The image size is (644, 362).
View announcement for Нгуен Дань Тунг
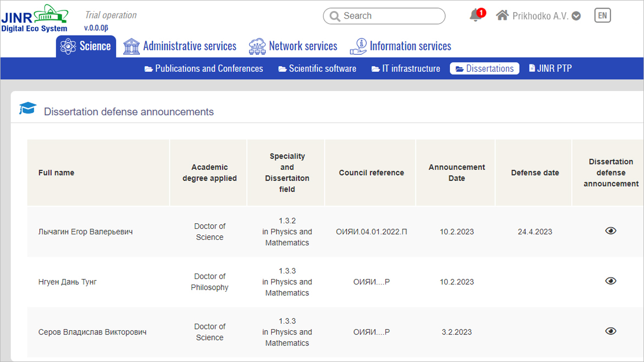tap(610, 281)
